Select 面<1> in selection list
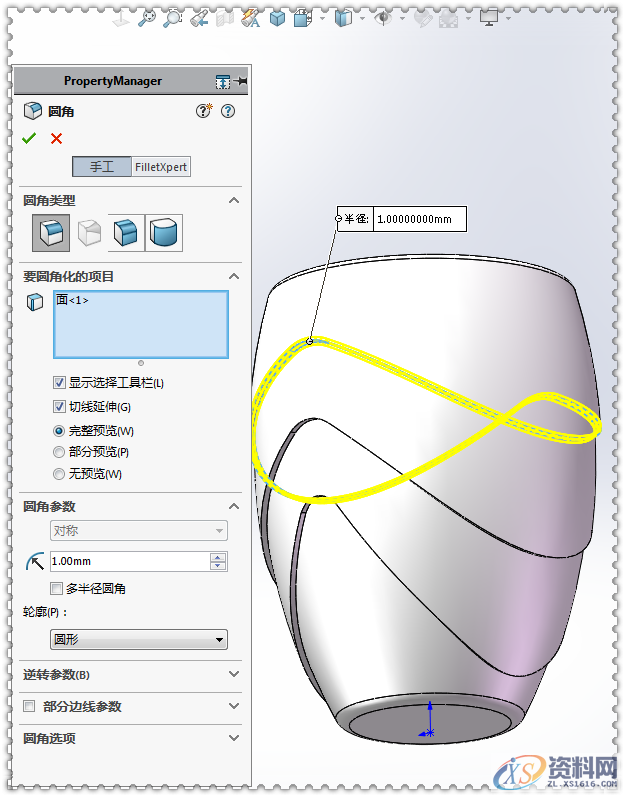Viewport: 625px width, 797px height. click(72, 300)
